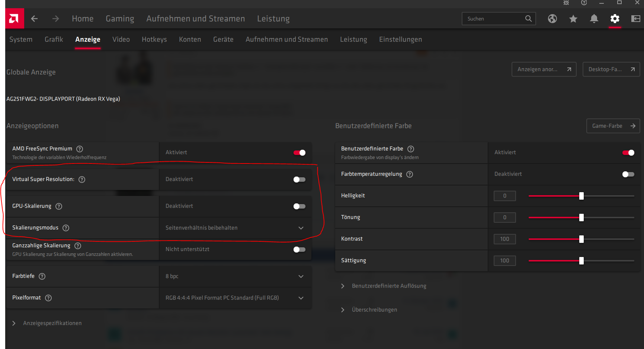Screen dimensions: 644x349
Task: Show help for Farbtemperaturregelung
Action: pyautogui.click(x=410, y=174)
